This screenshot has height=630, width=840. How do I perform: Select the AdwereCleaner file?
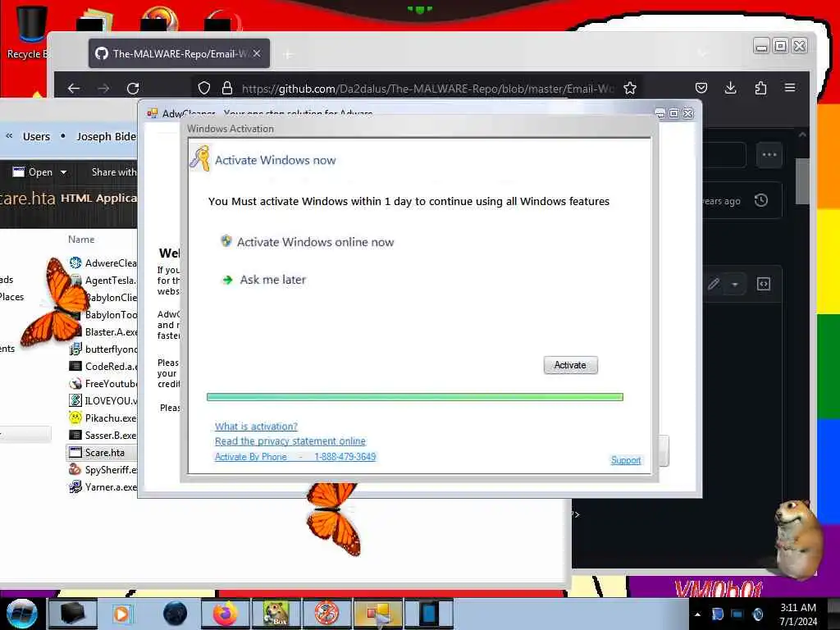coord(103,263)
